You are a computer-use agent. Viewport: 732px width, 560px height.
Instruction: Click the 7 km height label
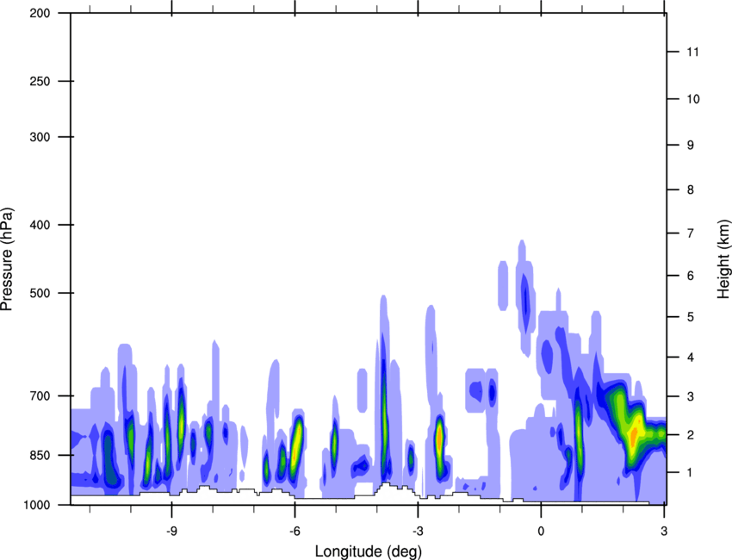coord(691,233)
